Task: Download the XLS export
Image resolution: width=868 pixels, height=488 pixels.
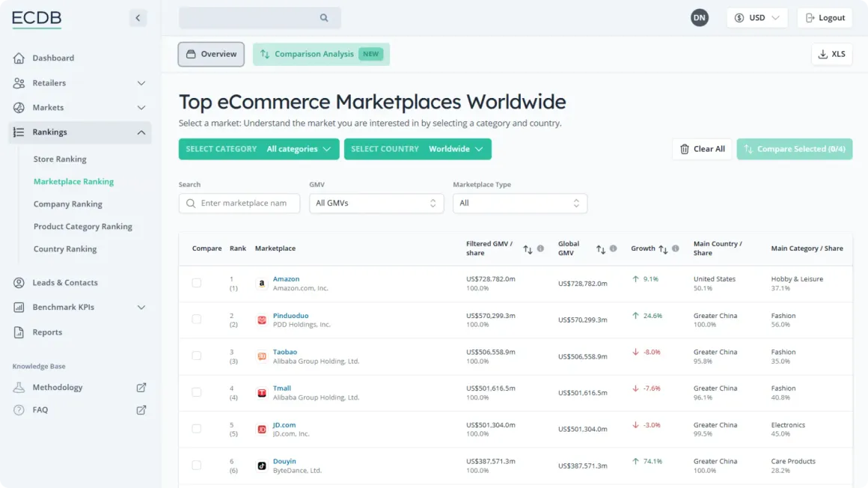Action: [x=831, y=55]
